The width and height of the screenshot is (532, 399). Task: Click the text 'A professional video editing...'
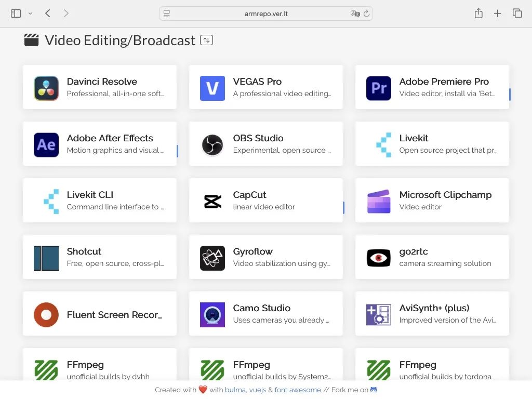coord(282,94)
